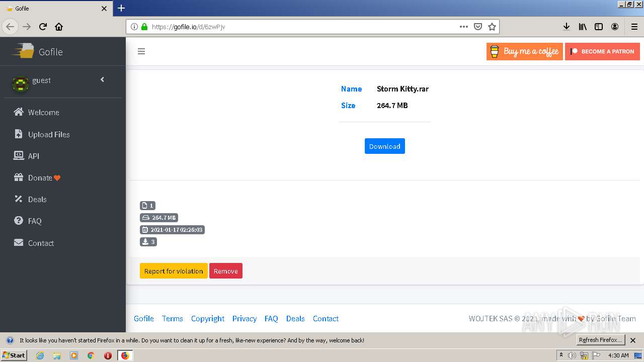
Task: Open the Privacy footer link
Action: 245,319
